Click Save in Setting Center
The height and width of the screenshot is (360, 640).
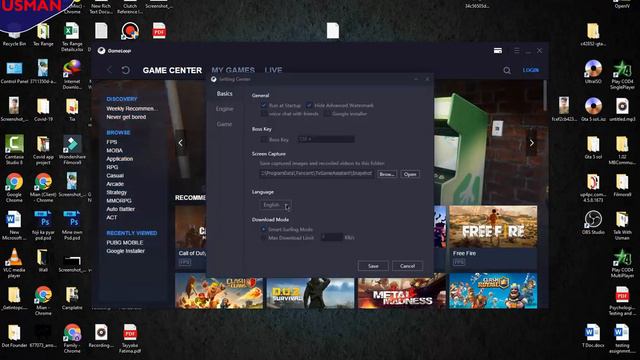click(x=373, y=266)
